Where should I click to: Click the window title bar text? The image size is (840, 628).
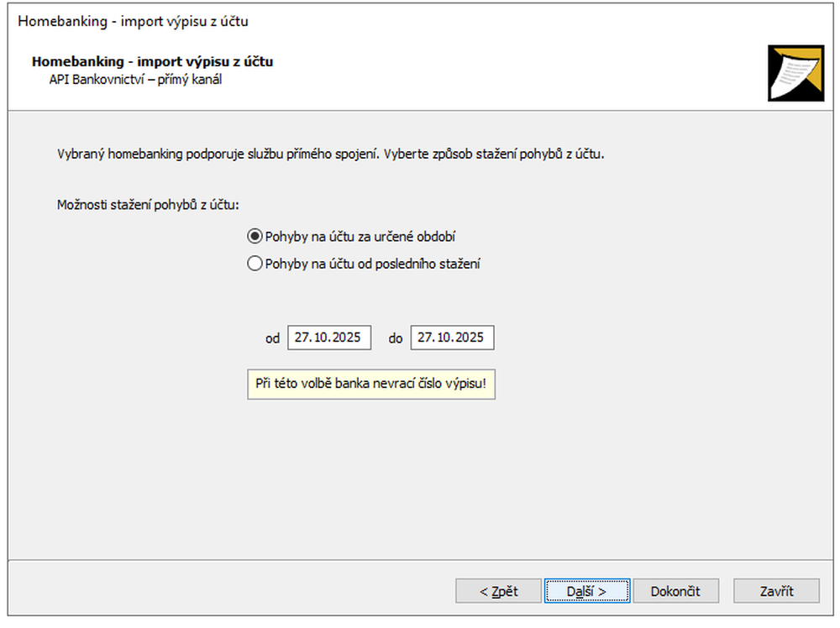tap(133, 21)
